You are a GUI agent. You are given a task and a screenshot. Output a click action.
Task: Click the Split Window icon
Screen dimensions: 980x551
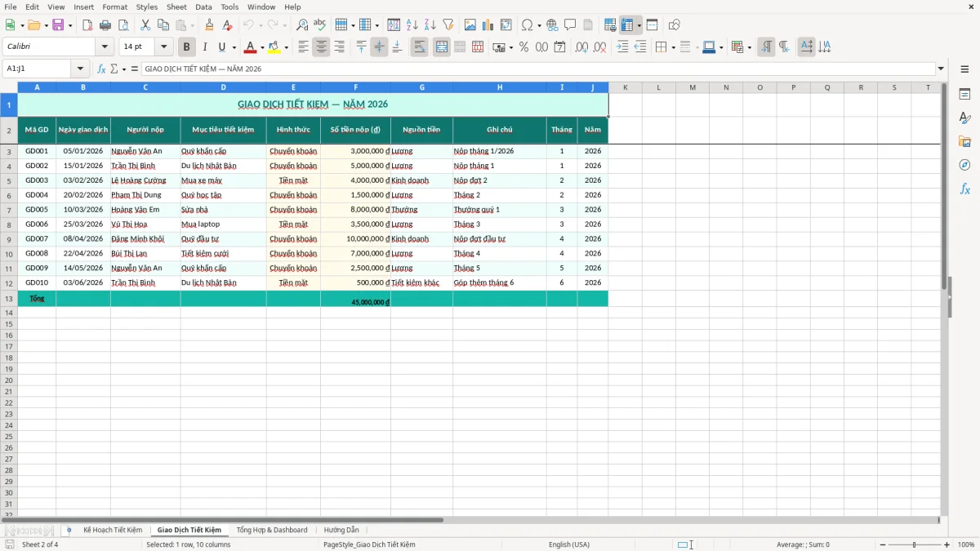652,25
